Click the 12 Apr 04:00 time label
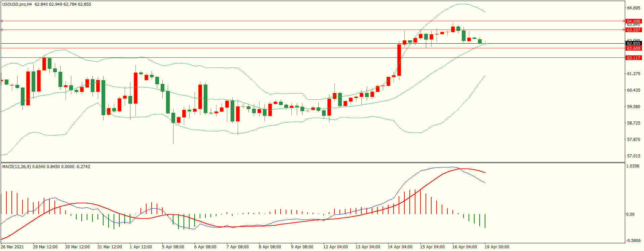Viewport: 644px width, 251px height. 335,247
